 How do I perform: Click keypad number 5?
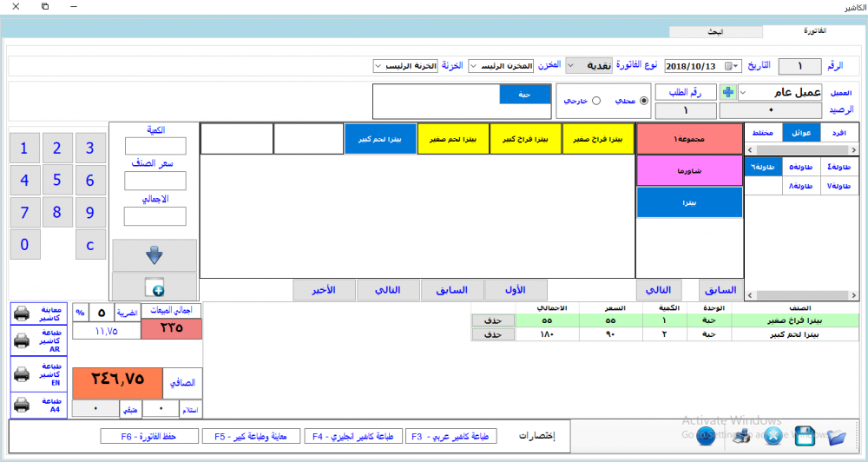[57, 180]
